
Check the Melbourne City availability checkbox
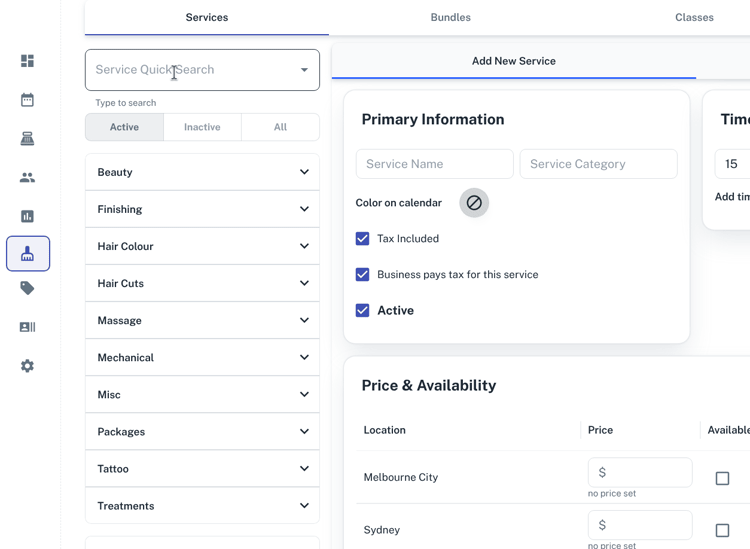coord(722,478)
